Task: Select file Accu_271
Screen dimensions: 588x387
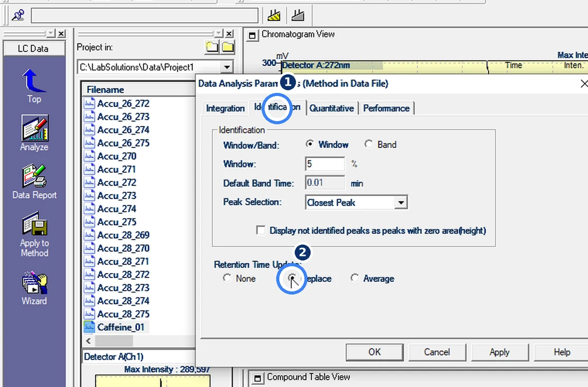Action: coord(117,169)
